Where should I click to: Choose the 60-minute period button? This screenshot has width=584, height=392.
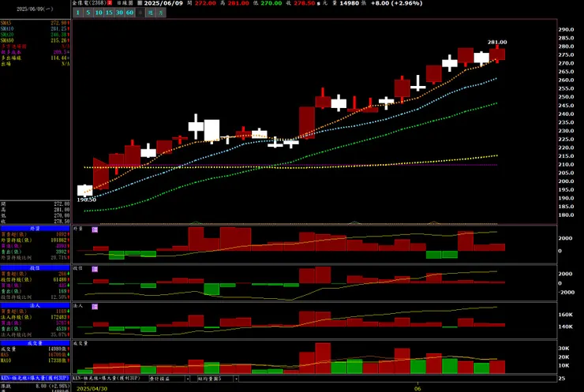click(x=129, y=13)
